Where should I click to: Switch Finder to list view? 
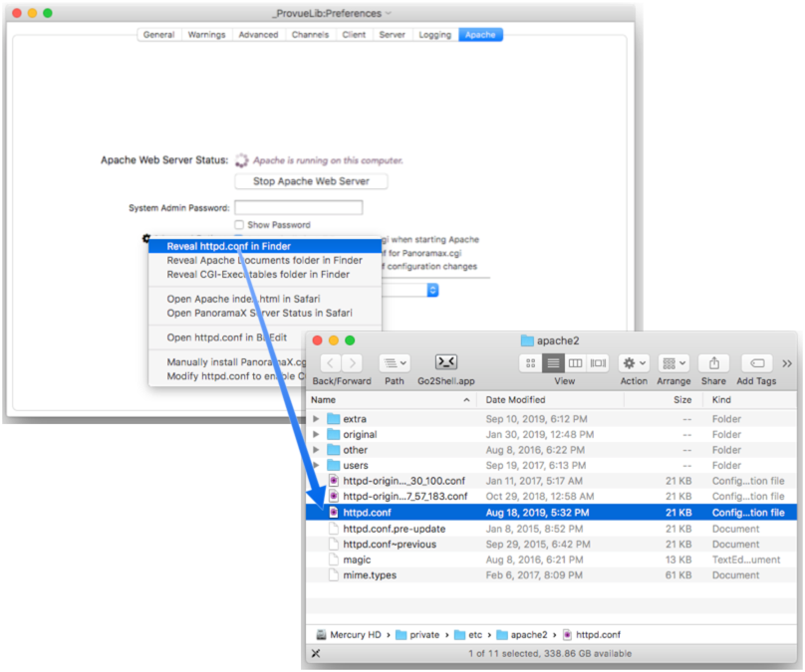[x=553, y=363]
